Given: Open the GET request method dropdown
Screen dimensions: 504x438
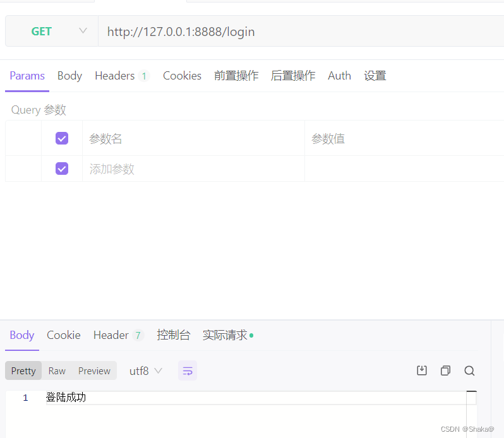Looking at the screenshot, I should click(x=52, y=31).
